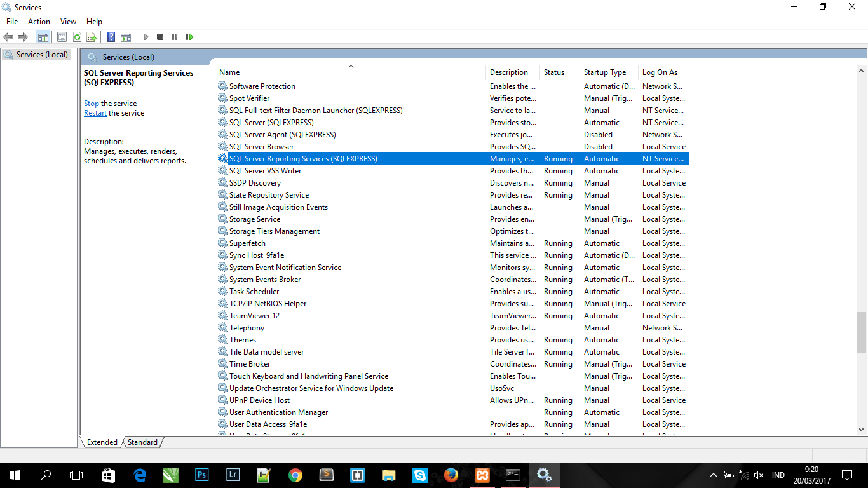
Task: Select the Spot Verifier service
Action: coord(452,98)
